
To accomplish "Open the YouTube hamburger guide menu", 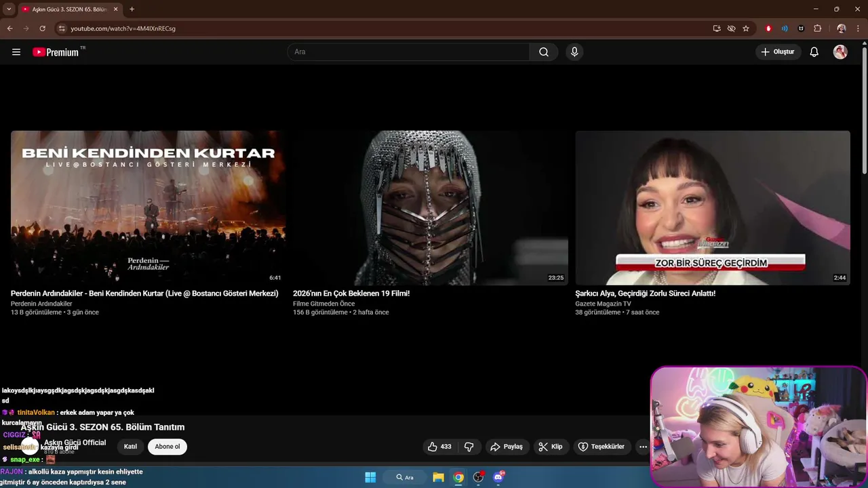I will [16, 52].
